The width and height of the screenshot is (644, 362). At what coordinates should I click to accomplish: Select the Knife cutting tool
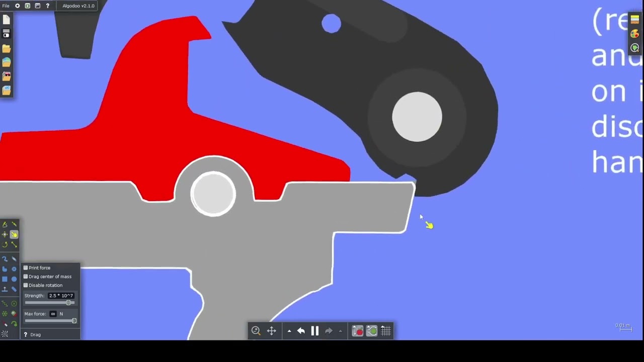14,224
